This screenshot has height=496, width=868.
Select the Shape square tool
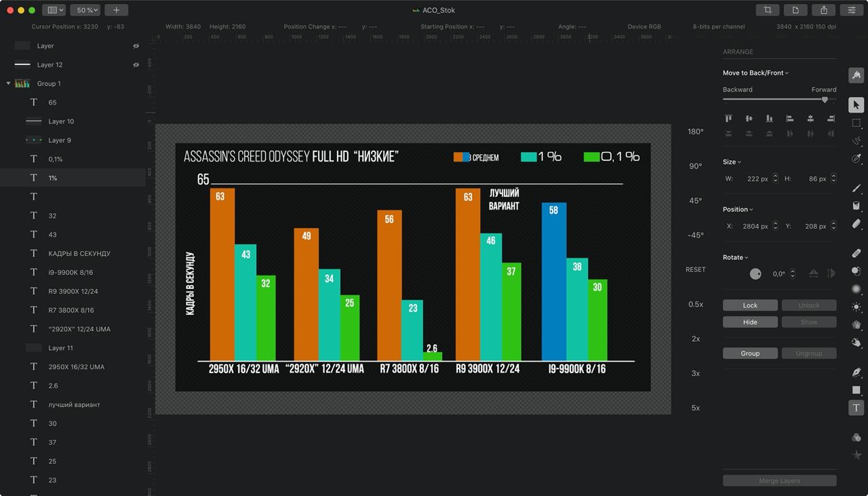pyautogui.click(x=856, y=390)
